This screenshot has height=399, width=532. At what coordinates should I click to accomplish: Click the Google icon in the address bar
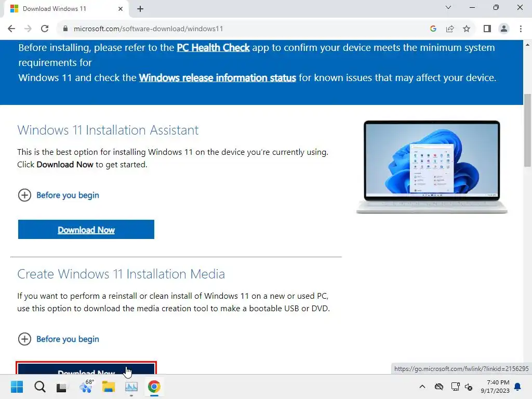(433, 29)
